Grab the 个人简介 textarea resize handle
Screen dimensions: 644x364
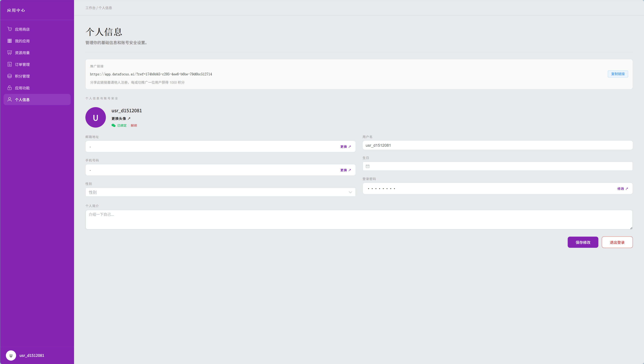(631, 228)
